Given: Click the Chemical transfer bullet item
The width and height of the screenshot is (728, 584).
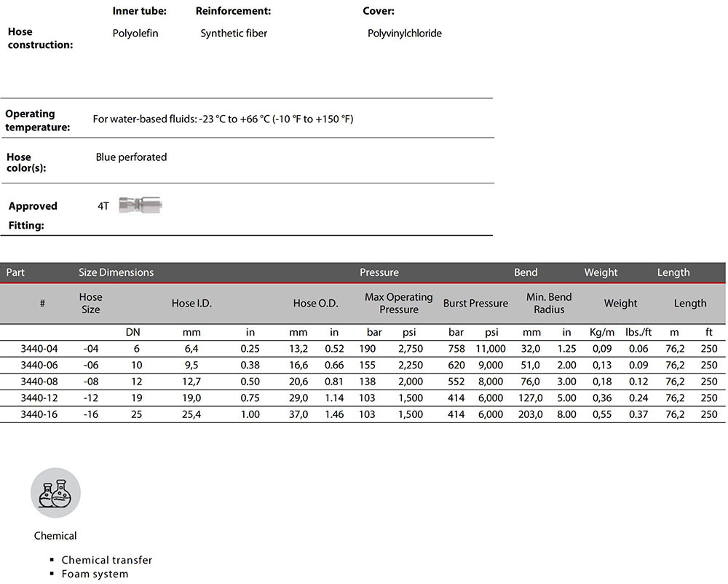Looking at the screenshot, I should point(107,560).
